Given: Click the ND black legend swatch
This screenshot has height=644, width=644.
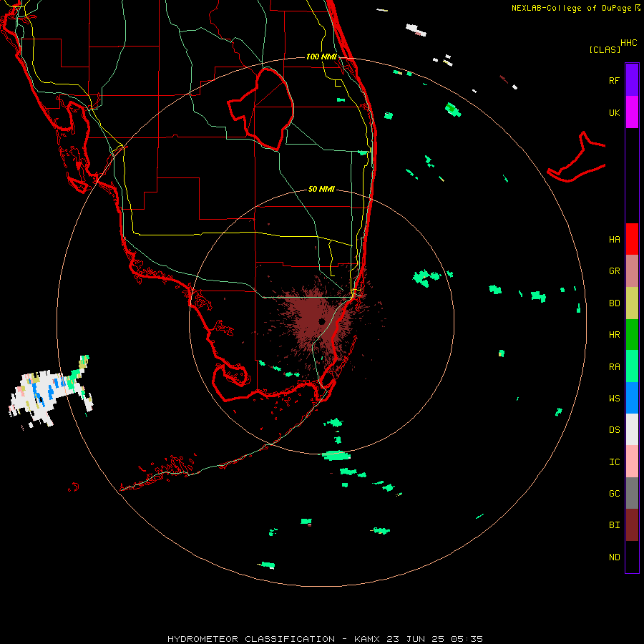Looking at the screenshot, I should [632, 557].
